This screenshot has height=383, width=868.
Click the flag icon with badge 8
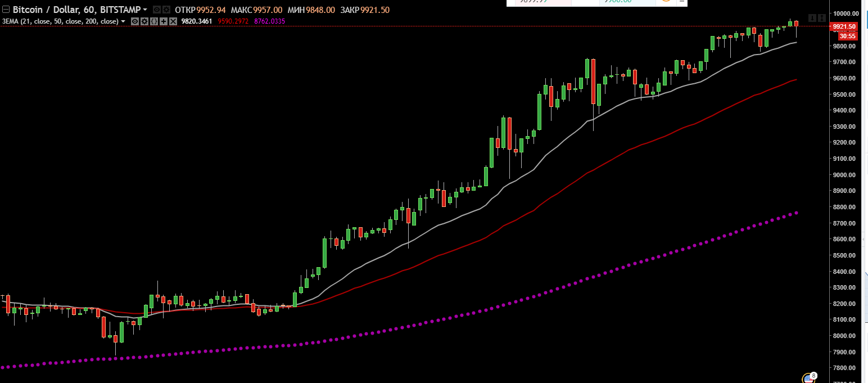809,378
